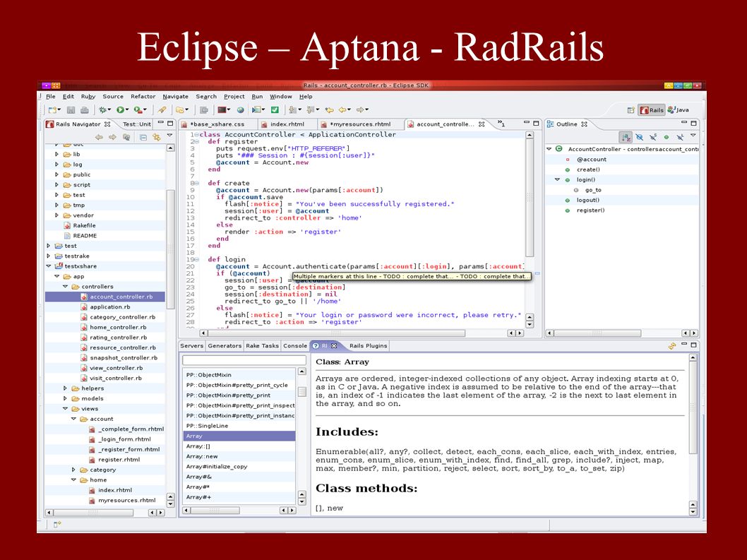This screenshot has width=747, height=560.
Task: Collapse the testxshare project
Action: (48, 266)
